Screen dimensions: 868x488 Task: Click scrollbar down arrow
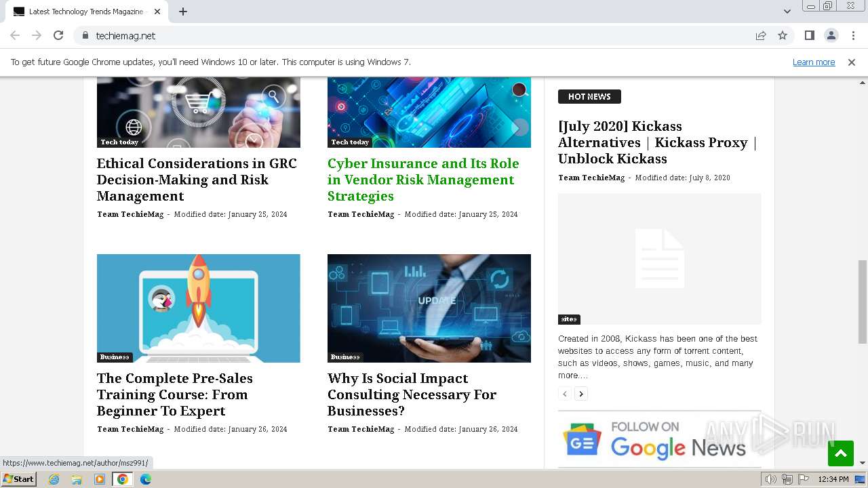863,463
